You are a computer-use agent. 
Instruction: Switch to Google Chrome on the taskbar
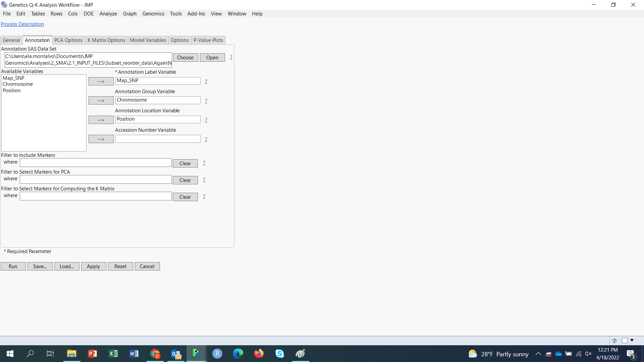pyautogui.click(x=155, y=354)
